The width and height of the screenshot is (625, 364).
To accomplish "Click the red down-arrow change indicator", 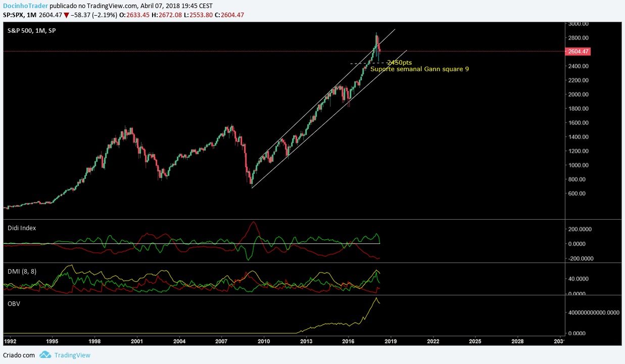I will pos(66,15).
